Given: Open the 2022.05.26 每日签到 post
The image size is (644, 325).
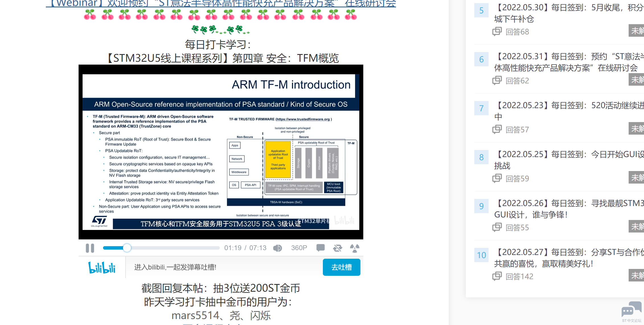Looking at the screenshot, I should coord(569,209).
